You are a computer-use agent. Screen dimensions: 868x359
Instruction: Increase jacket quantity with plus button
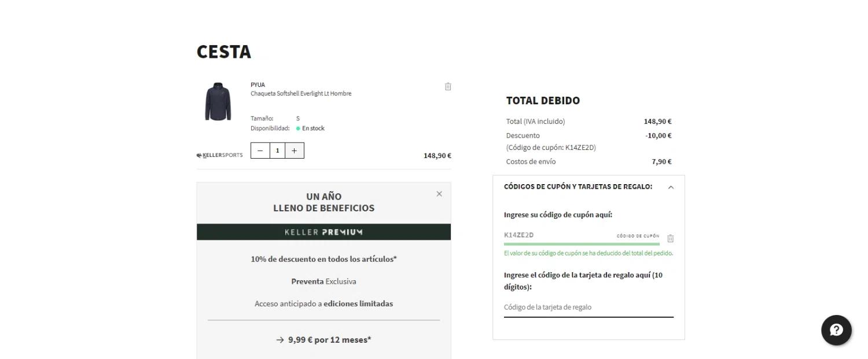(294, 151)
